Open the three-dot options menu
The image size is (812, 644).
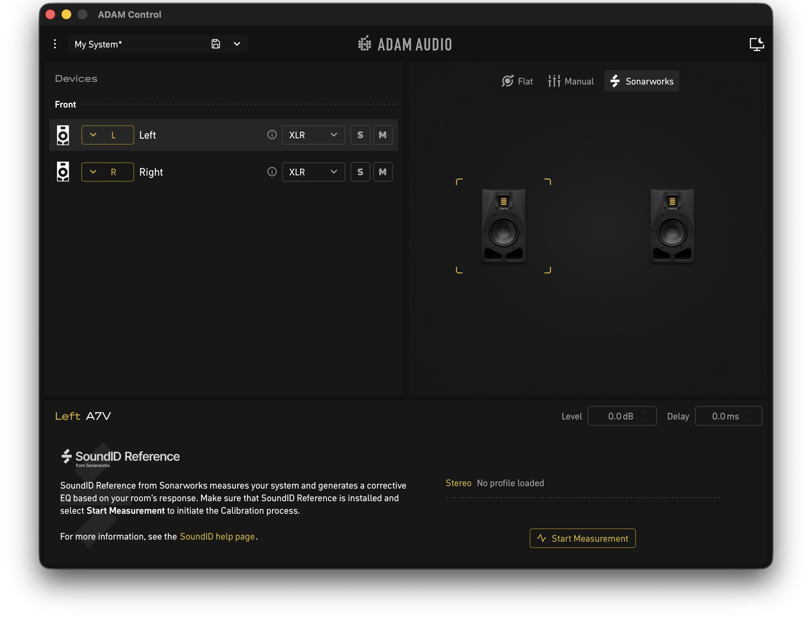55,44
